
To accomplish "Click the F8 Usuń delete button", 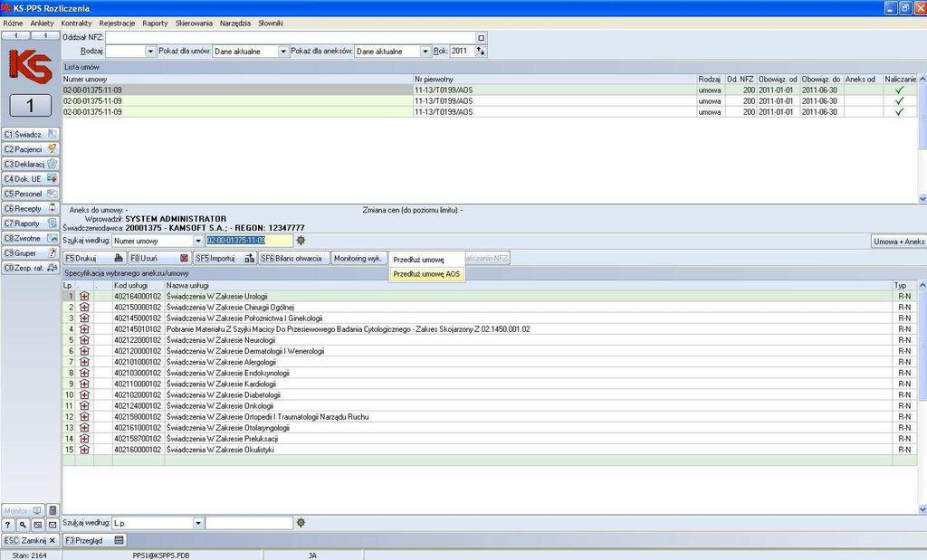I will [159, 258].
